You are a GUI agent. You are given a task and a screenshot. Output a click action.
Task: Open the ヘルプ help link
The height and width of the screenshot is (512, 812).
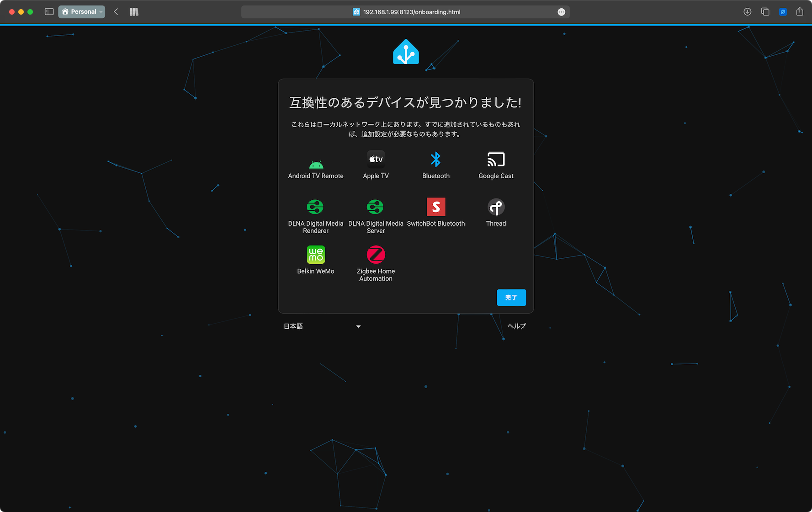(x=517, y=326)
